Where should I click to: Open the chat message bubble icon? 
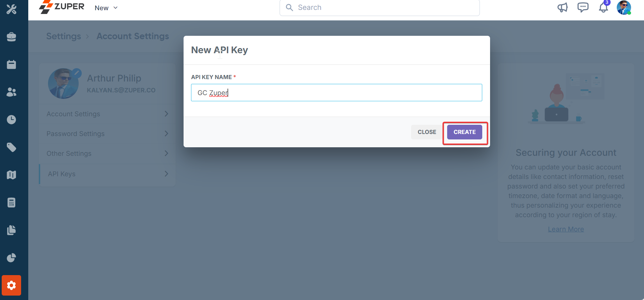tap(583, 7)
